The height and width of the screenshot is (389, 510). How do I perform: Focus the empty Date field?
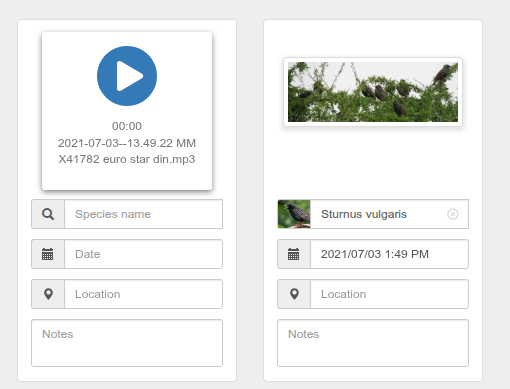tap(143, 254)
